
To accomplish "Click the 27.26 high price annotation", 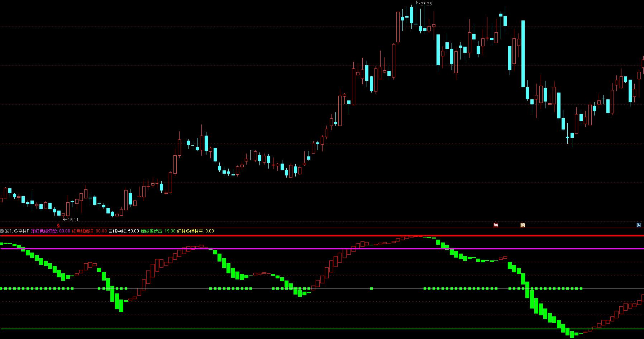I will [x=426, y=4].
